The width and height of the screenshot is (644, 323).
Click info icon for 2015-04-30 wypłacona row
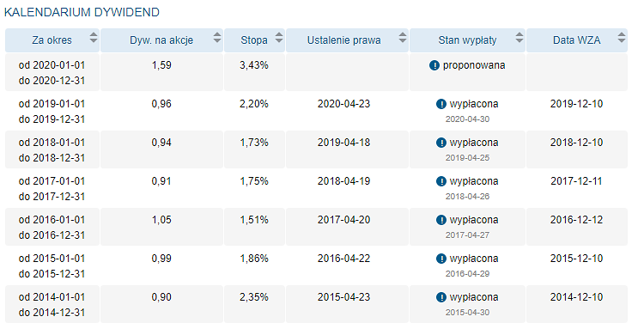(x=441, y=297)
